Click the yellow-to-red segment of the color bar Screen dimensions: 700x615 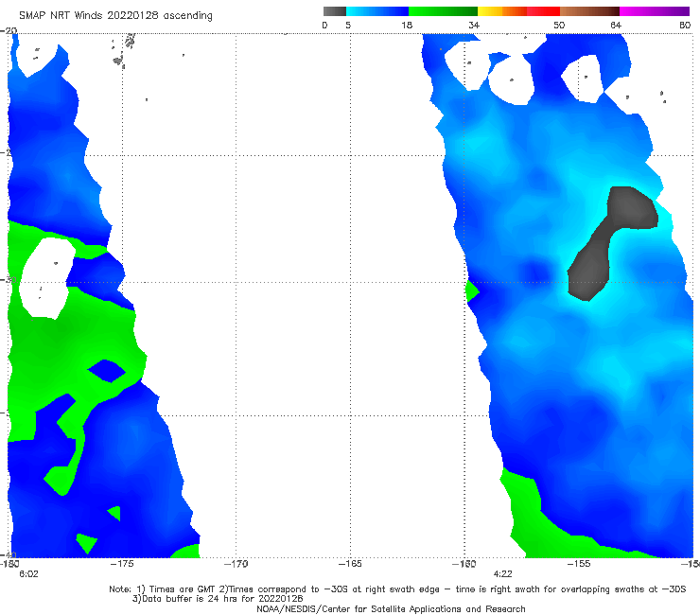click(518, 11)
